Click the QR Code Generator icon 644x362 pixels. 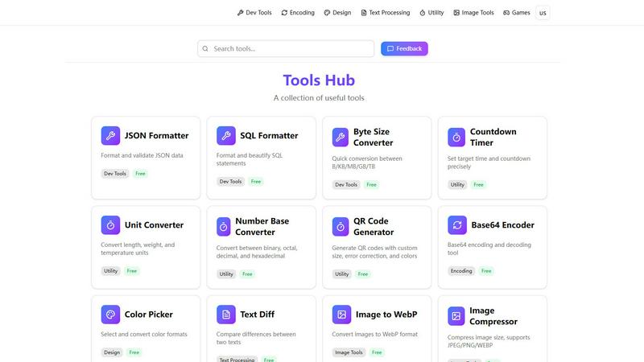(x=340, y=227)
